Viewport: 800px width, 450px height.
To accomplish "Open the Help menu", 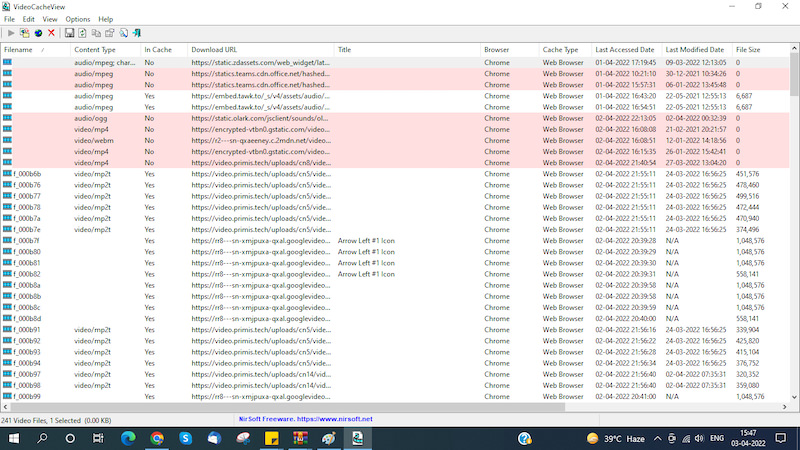I will 106,19.
